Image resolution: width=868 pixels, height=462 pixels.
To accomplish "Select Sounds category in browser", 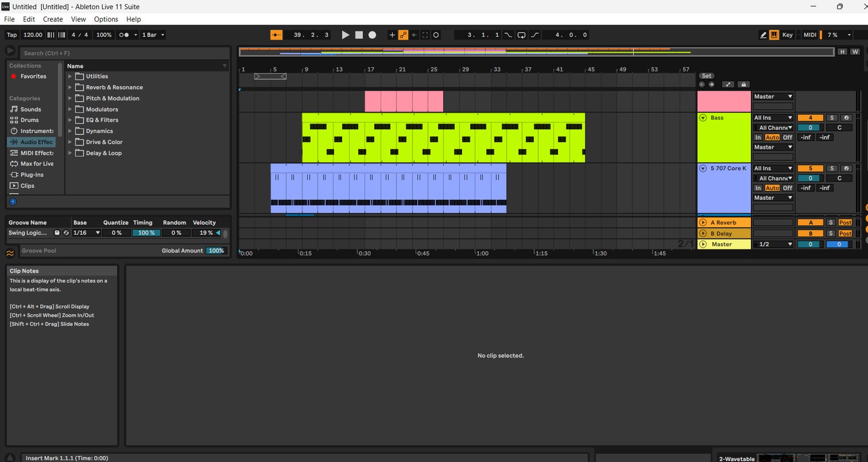I will [31, 109].
